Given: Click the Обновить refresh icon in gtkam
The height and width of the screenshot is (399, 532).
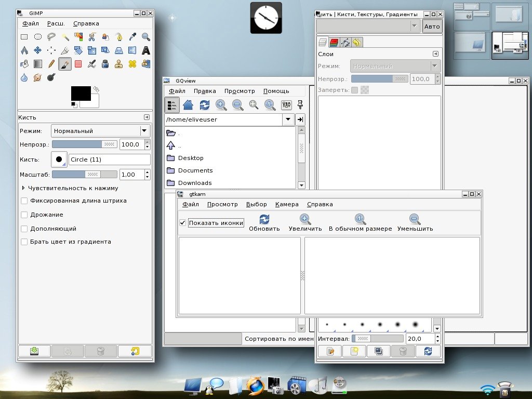Looking at the screenshot, I should 264,219.
